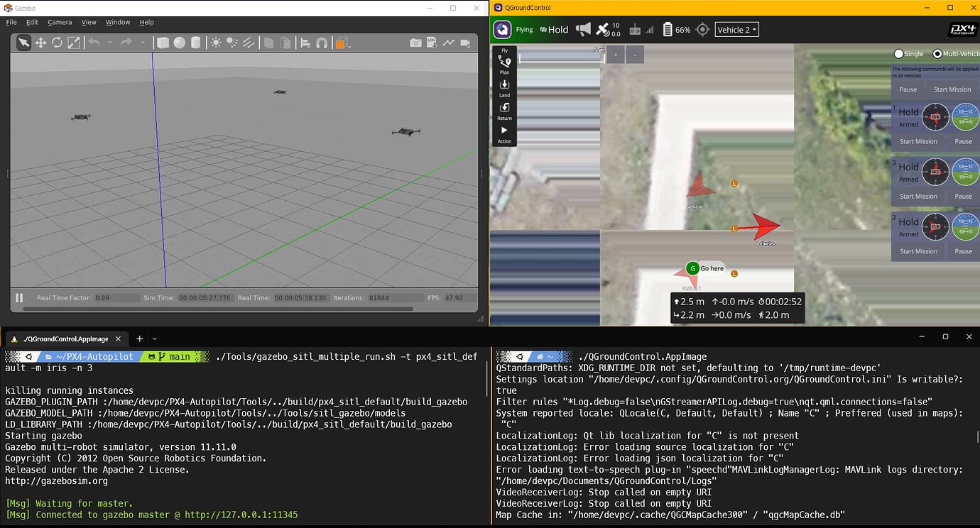Viewport: 980px width, 528px height.
Task: Insert a box into the Gazebo scene
Action: tap(162, 43)
